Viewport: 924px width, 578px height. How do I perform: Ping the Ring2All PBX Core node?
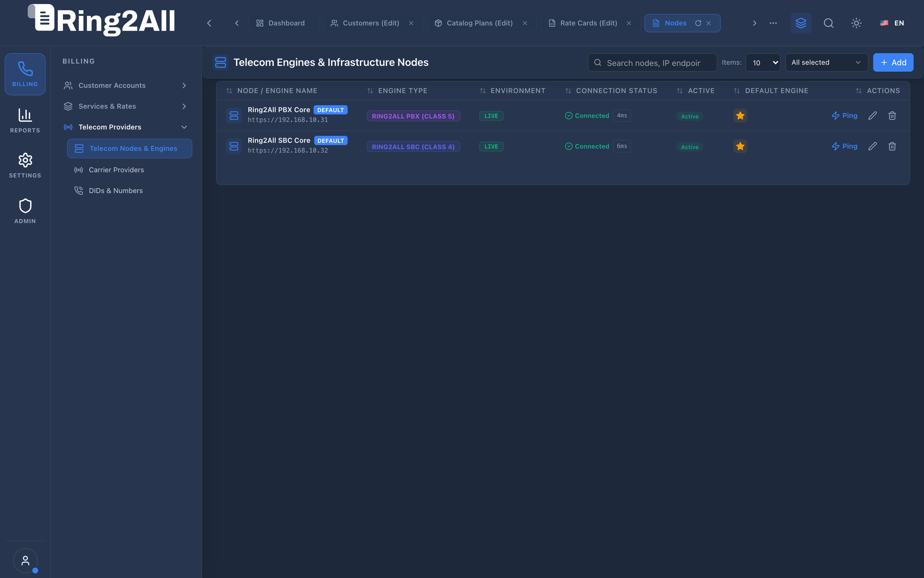coord(844,115)
